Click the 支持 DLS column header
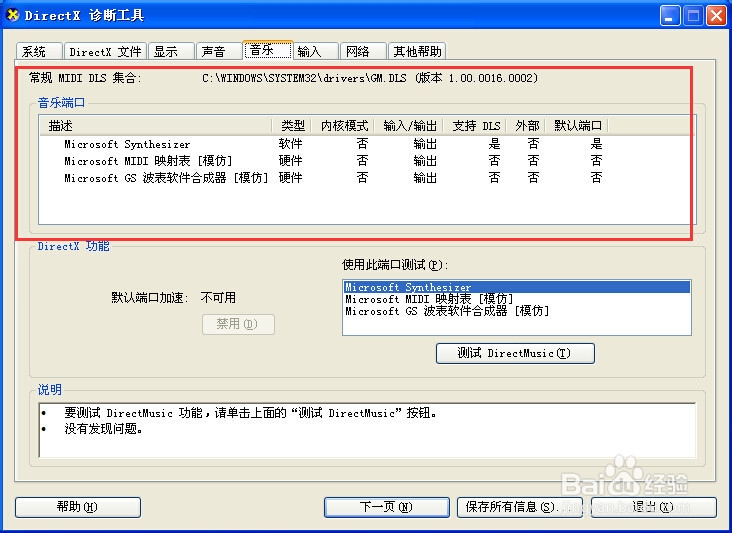The height and width of the screenshot is (533, 732). click(475, 126)
